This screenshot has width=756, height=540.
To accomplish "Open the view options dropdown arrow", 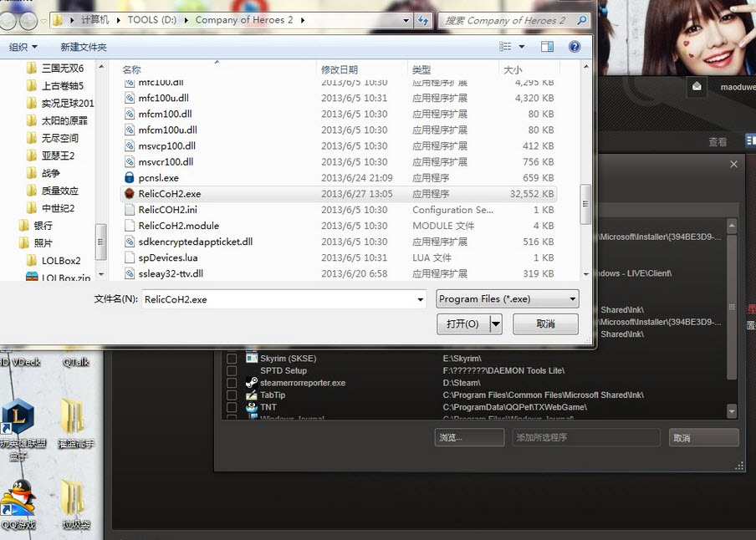I will (522, 47).
